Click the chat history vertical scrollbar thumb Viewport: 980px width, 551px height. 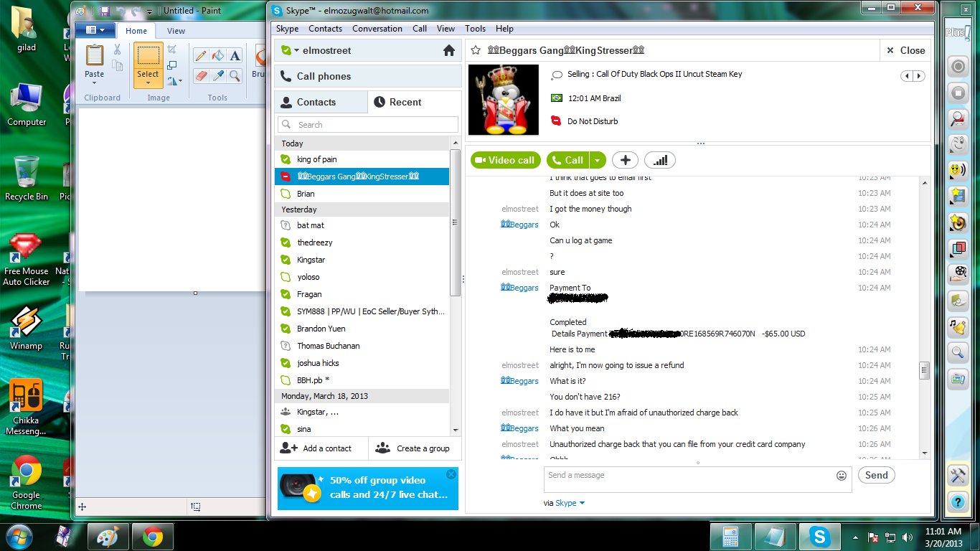[x=925, y=370]
